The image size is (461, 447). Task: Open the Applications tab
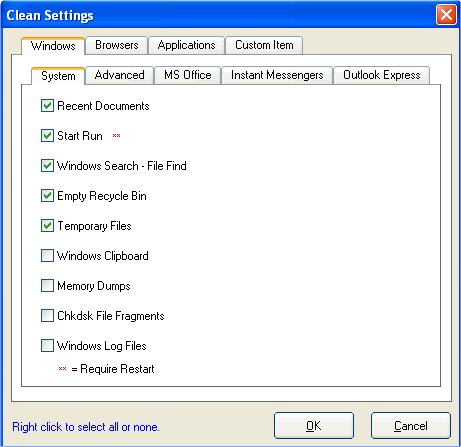point(186,45)
